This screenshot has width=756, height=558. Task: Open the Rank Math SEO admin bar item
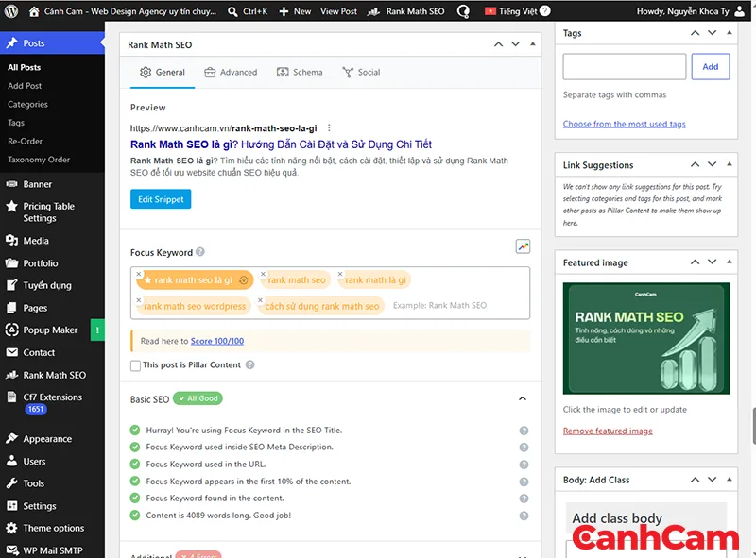406,11
